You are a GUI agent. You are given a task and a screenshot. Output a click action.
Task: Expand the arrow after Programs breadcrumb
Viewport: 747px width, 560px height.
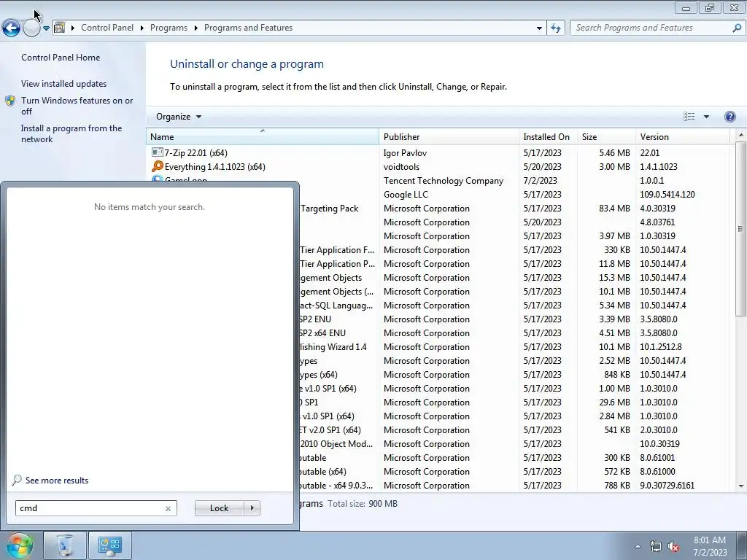point(196,28)
